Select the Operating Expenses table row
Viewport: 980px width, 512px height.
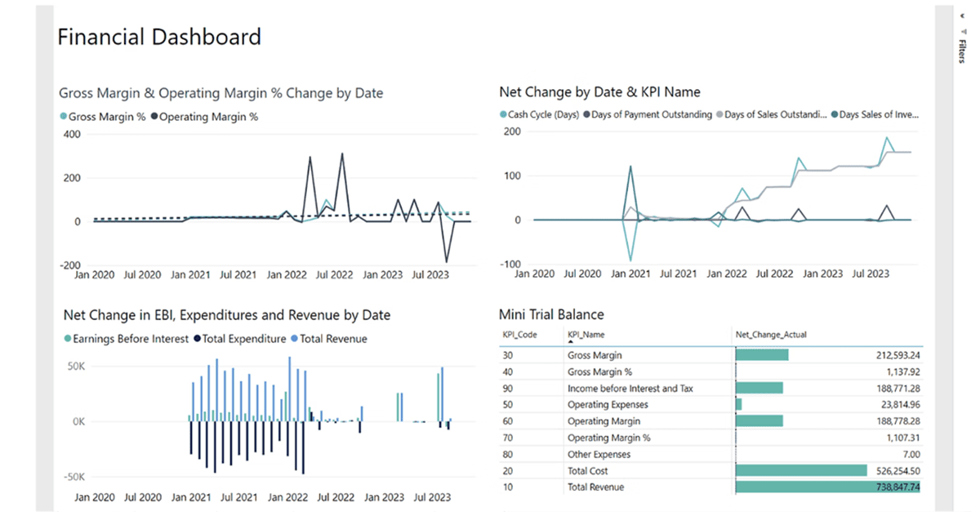pyautogui.click(x=711, y=404)
